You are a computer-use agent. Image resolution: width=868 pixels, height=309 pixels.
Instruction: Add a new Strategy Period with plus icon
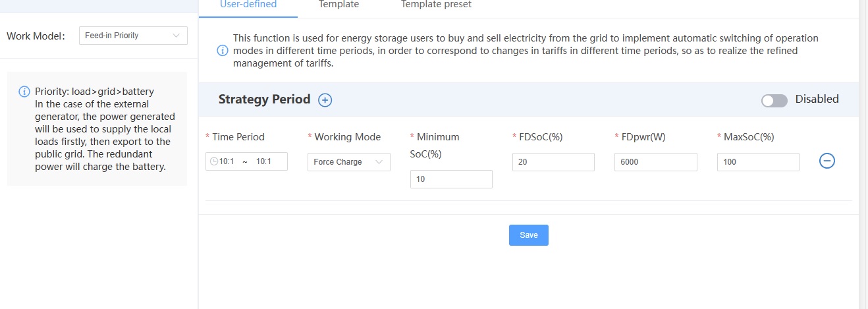325,100
